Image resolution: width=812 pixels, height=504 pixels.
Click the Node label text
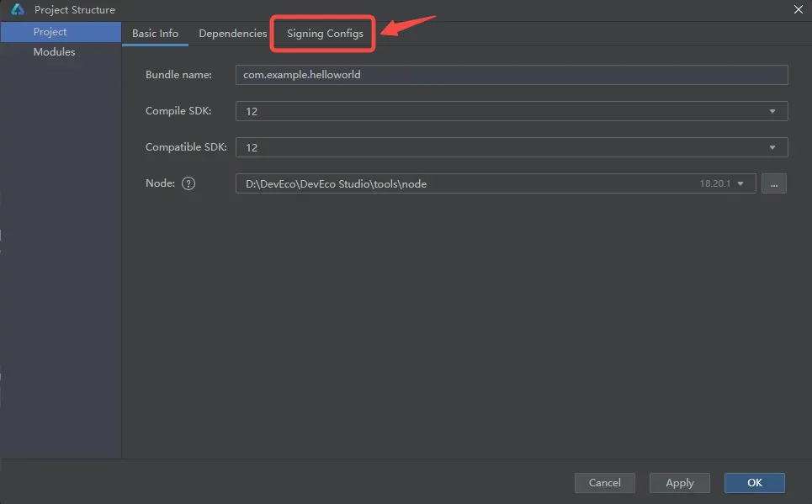[x=160, y=183]
